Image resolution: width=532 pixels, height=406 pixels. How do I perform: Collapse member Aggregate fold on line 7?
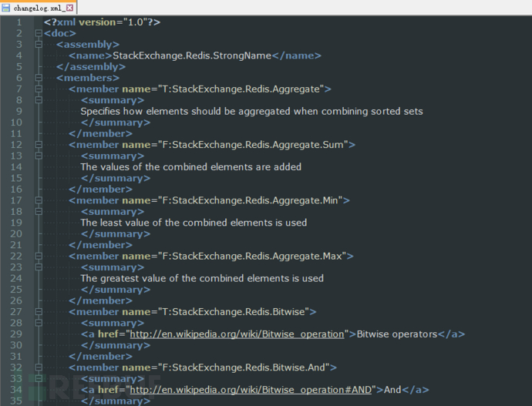(x=39, y=89)
